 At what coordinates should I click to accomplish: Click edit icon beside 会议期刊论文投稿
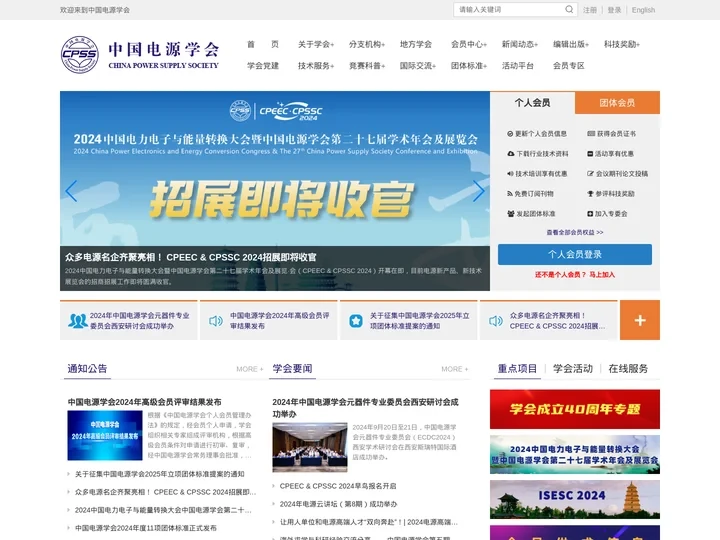[591, 174]
